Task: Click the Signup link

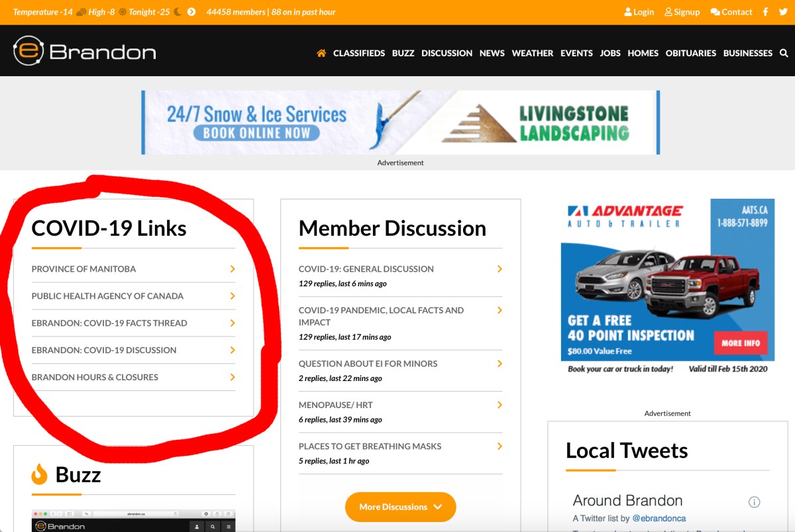Action: click(682, 12)
